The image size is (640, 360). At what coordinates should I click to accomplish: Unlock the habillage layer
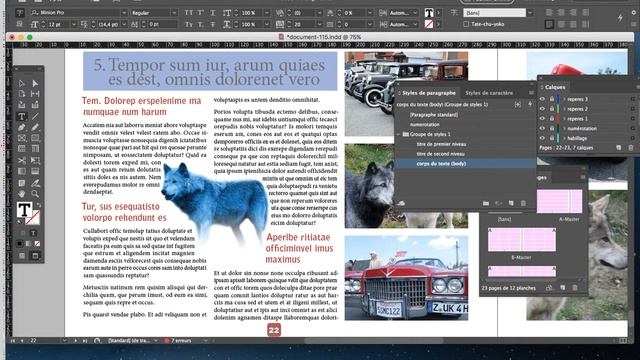(551, 138)
